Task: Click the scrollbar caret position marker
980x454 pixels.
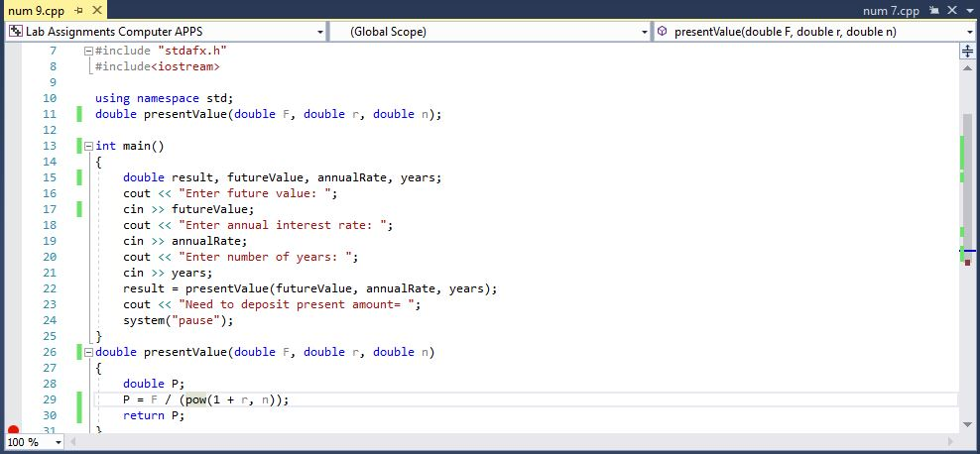Action: [x=967, y=251]
